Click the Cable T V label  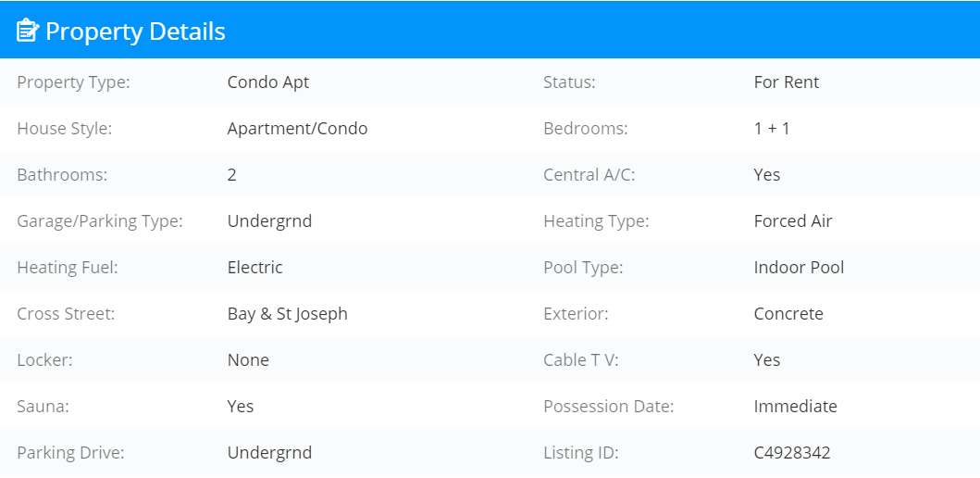click(x=580, y=359)
